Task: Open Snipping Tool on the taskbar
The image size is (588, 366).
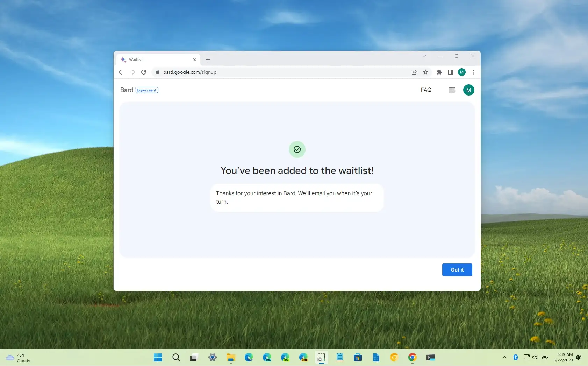Action: coord(322,357)
